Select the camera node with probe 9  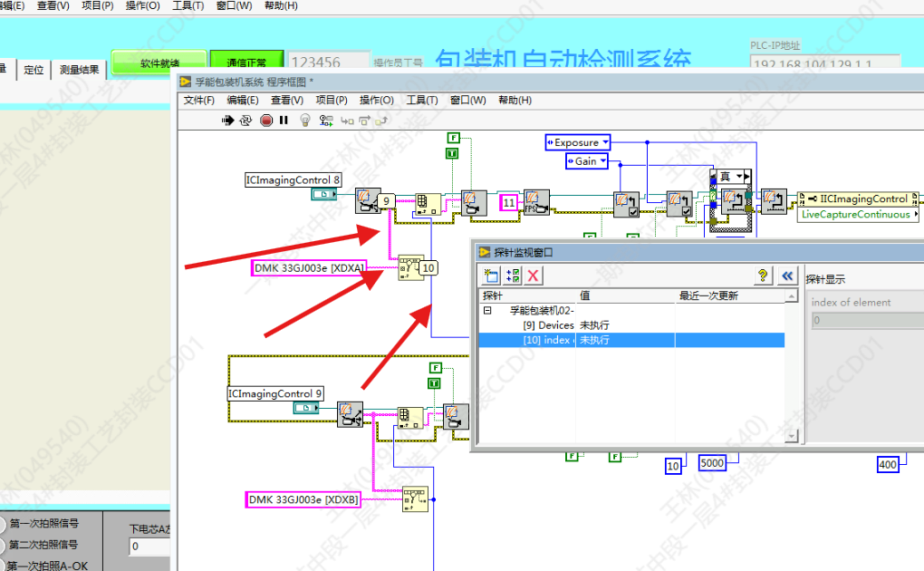(x=367, y=200)
